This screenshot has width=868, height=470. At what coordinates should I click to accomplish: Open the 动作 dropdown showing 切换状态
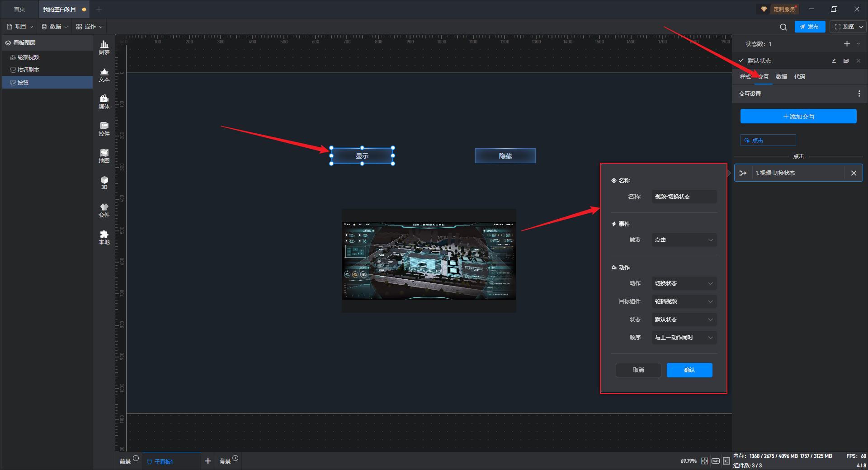684,283
